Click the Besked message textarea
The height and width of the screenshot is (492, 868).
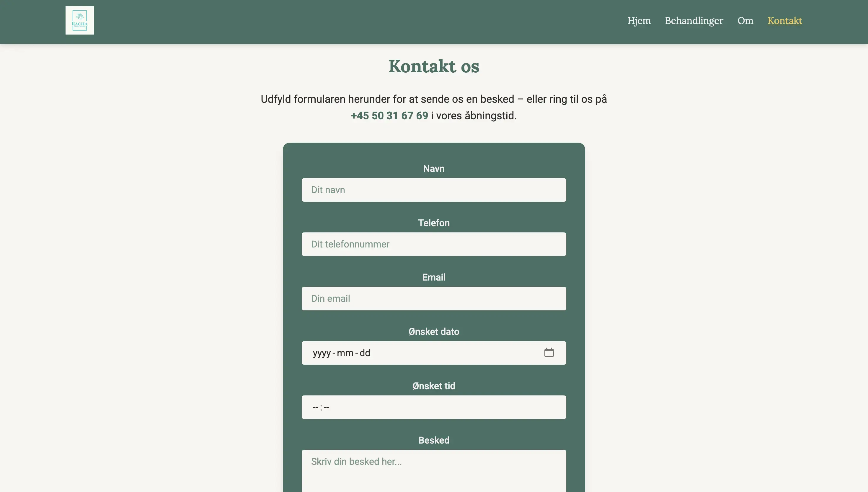434,471
